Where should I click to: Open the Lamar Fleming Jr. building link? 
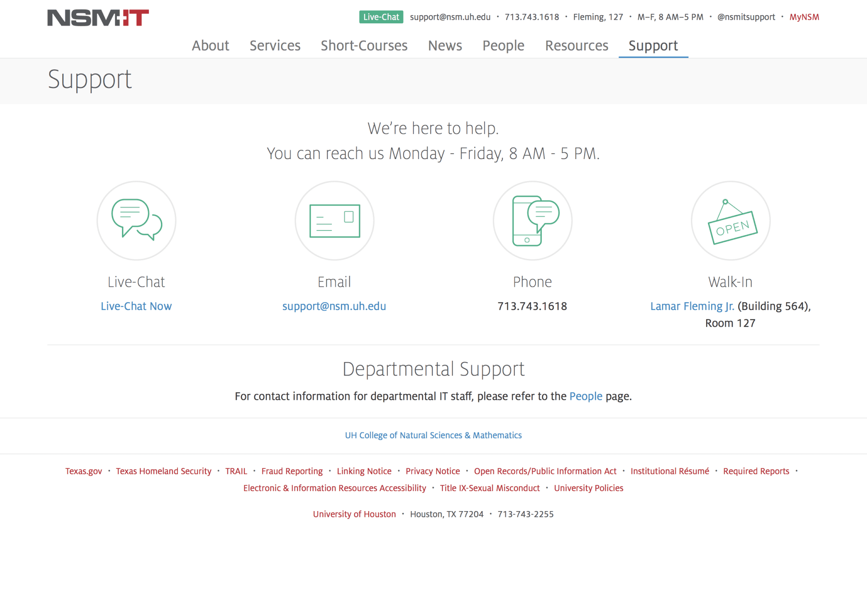(692, 306)
